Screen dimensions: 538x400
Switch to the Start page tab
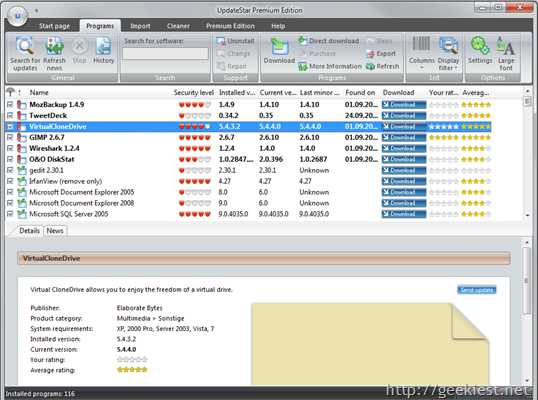click(x=54, y=26)
